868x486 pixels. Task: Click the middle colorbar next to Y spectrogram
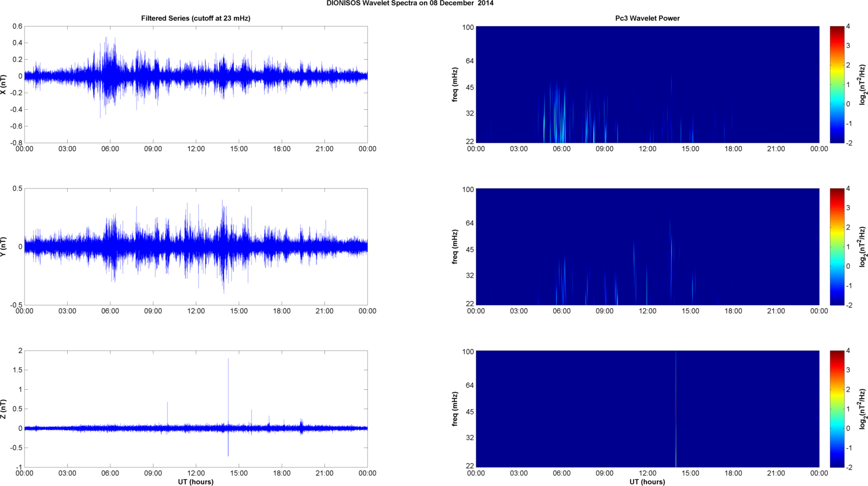tap(837, 246)
